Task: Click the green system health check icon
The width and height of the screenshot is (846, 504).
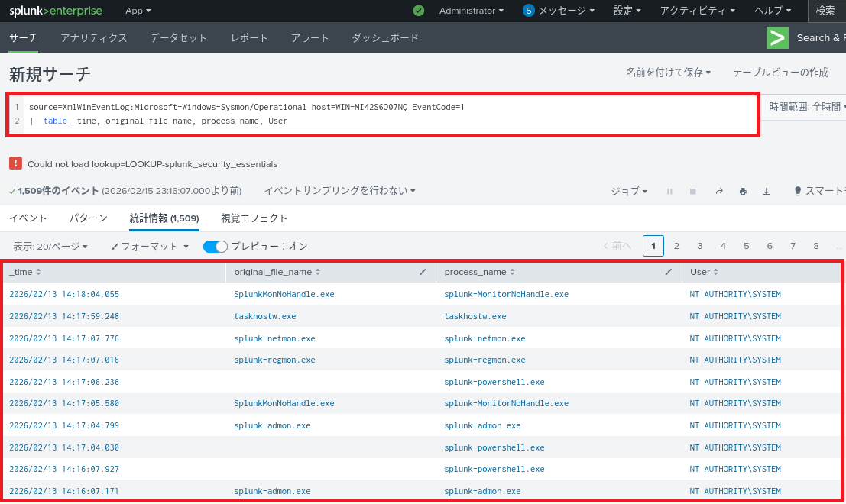Action: (x=418, y=11)
